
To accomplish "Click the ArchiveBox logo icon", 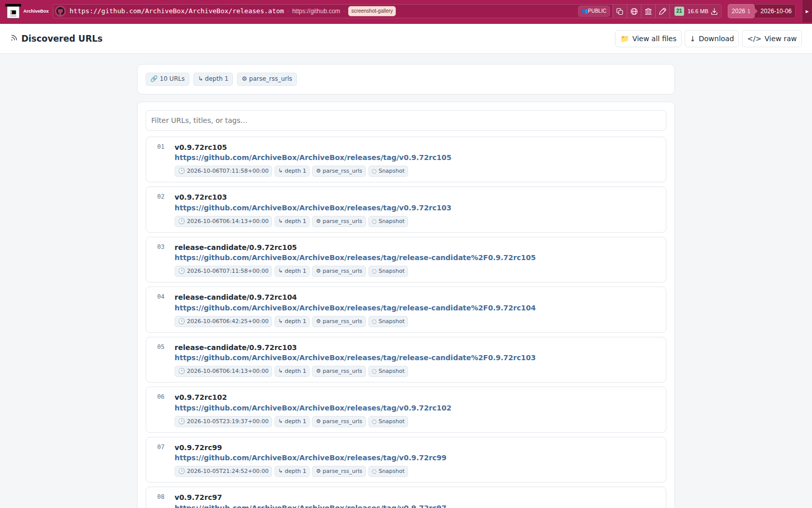I will (13, 11).
